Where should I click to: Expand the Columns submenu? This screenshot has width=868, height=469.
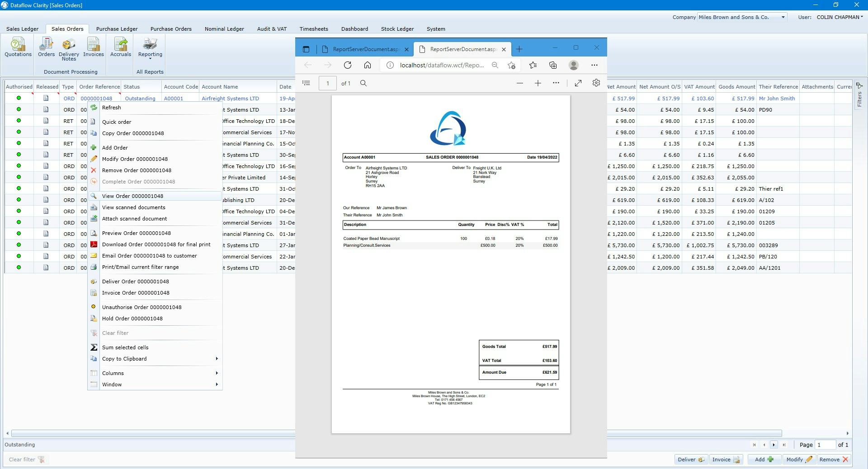tap(155, 373)
